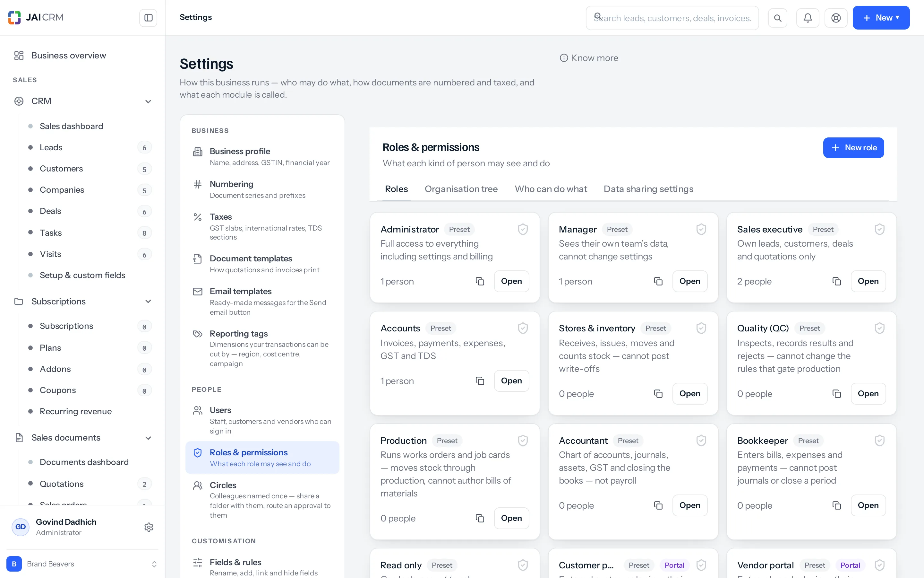Click the search magnifier button

coord(777,18)
